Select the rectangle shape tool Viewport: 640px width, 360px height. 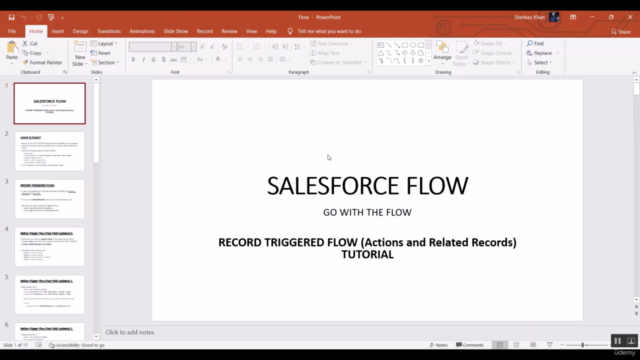[x=404, y=45]
